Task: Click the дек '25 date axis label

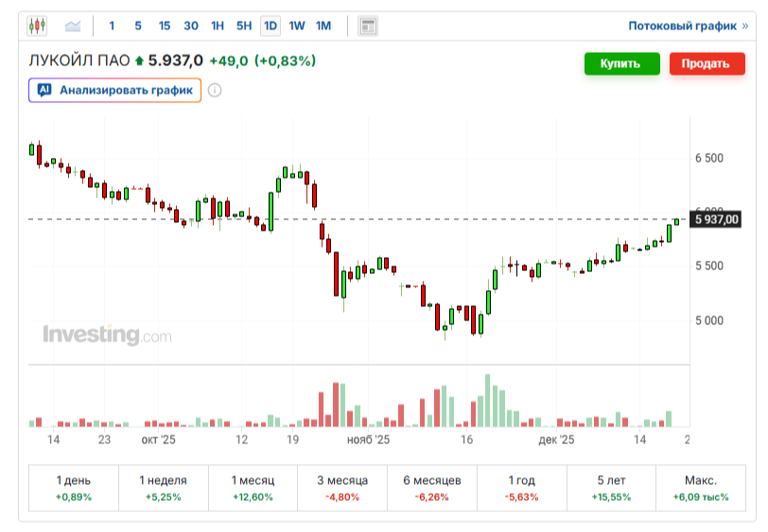Action: click(x=556, y=439)
